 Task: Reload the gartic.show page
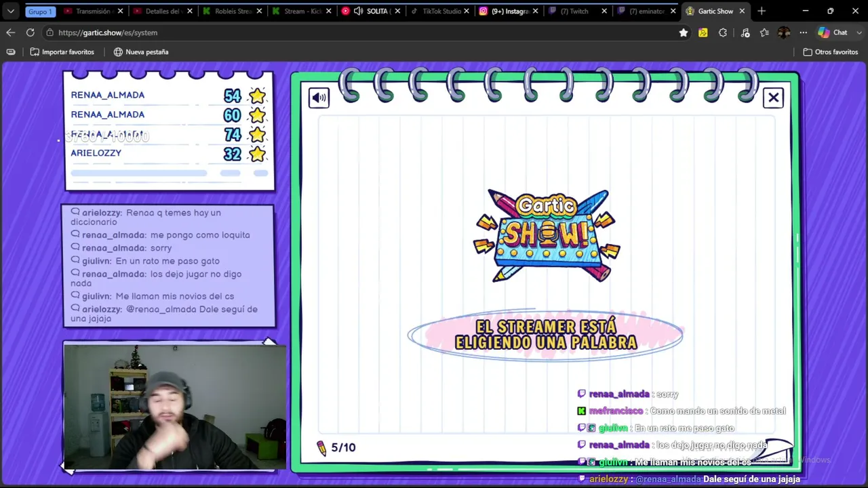point(31,33)
